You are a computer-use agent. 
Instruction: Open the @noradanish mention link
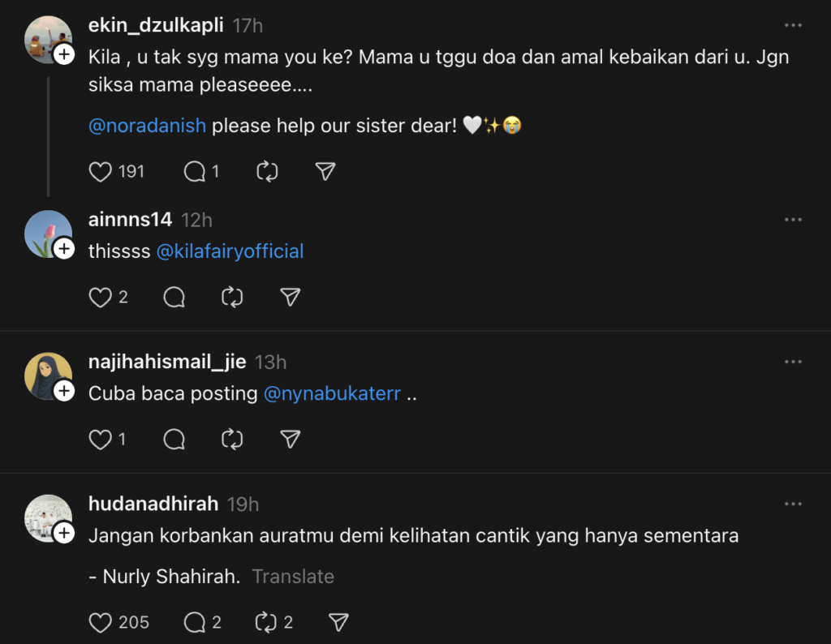[147, 127]
